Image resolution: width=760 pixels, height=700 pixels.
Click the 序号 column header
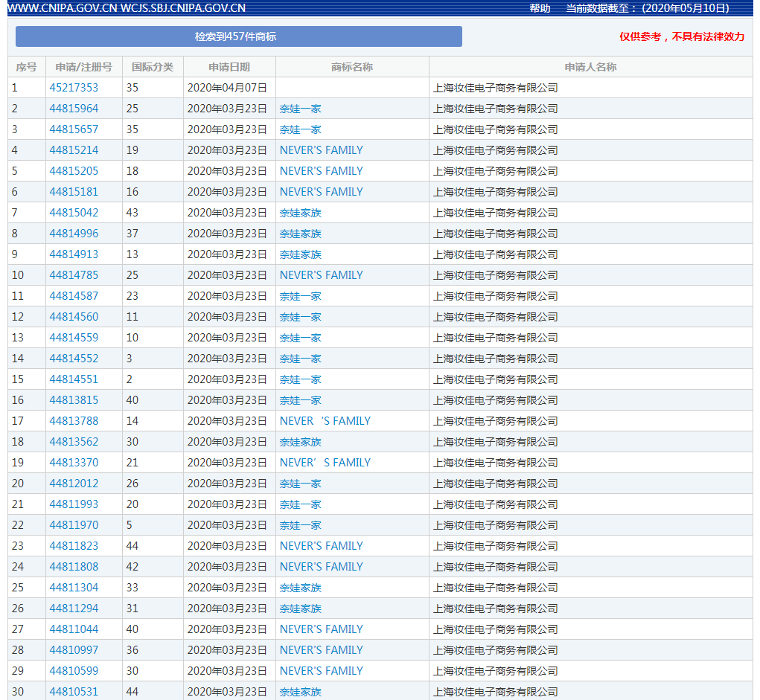pos(26,67)
